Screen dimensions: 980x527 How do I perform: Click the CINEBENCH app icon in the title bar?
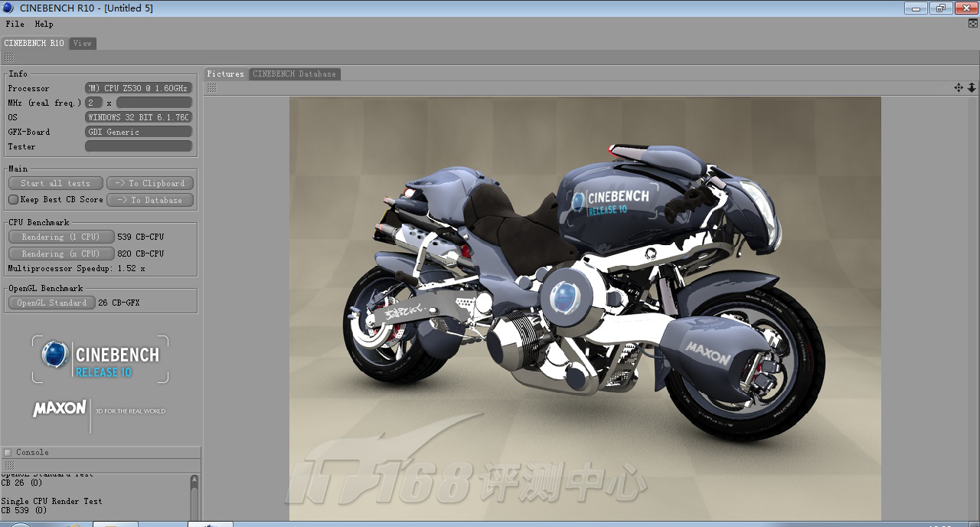click(8, 8)
